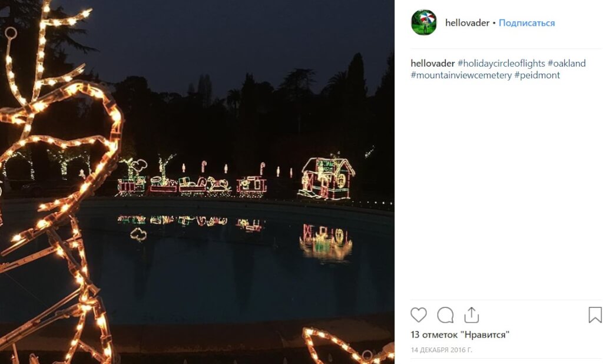Image resolution: width=603 pixels, height=364 pixels.
Task: View the 13 отметок "Нравится" likes list
Action: (x=460, y=335)
